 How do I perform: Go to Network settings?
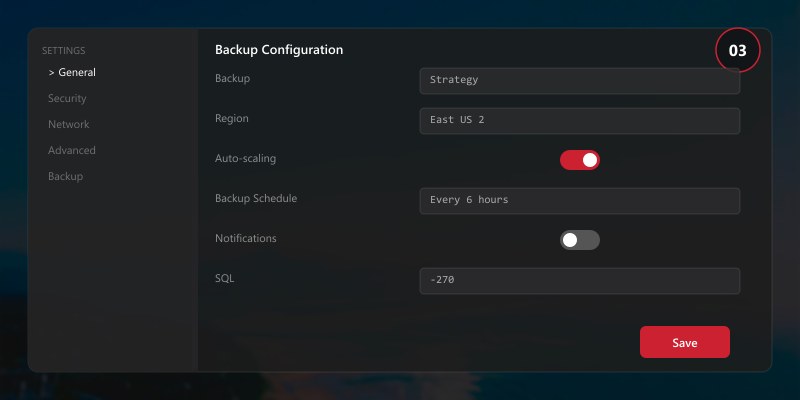(x=68, y=124)
